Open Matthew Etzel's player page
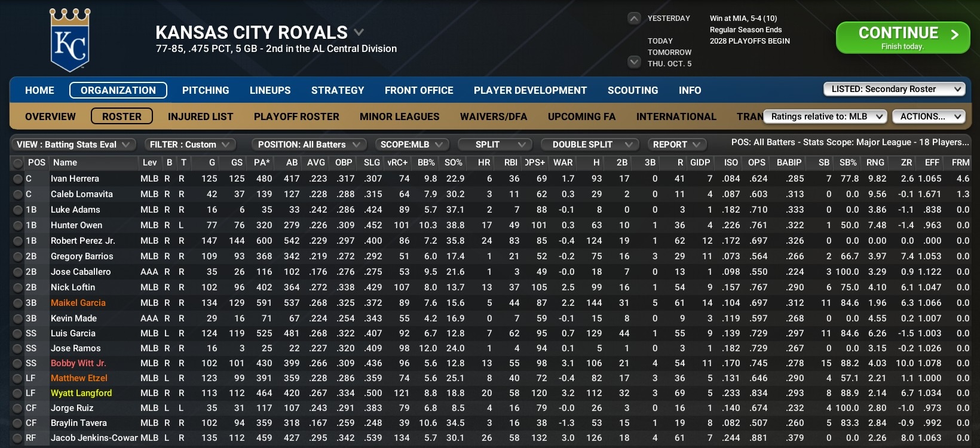 click(79, 378)
